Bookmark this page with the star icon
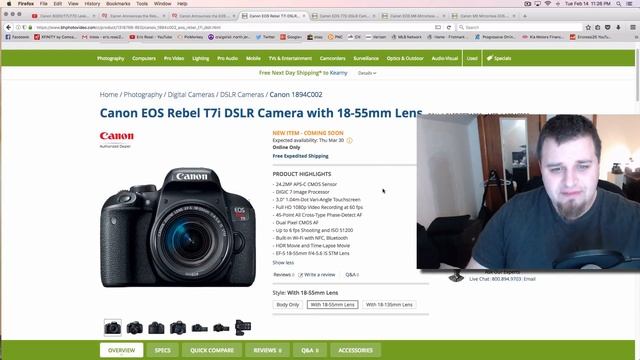The image size is (640, 360). coord(588,27)
